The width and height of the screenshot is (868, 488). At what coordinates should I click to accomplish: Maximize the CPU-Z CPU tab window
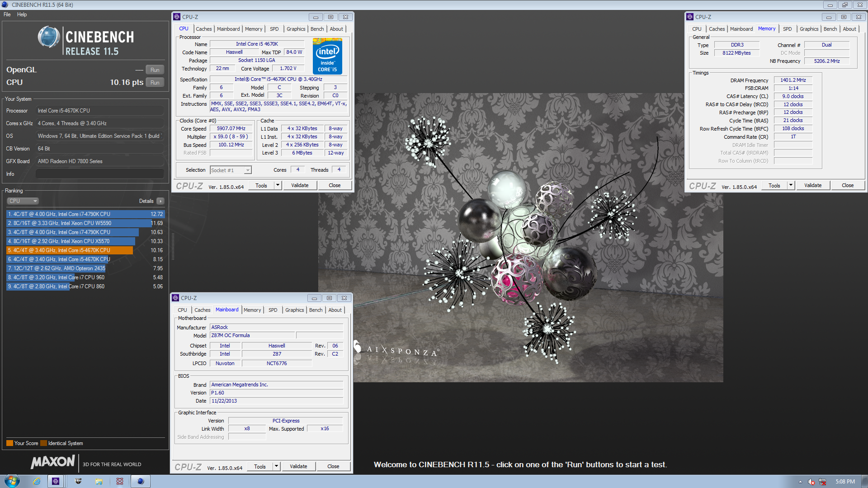(x=330, y=17)
